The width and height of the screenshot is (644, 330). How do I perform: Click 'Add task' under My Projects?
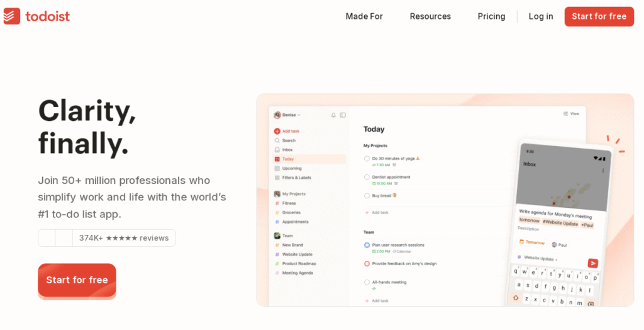[380, 213]
